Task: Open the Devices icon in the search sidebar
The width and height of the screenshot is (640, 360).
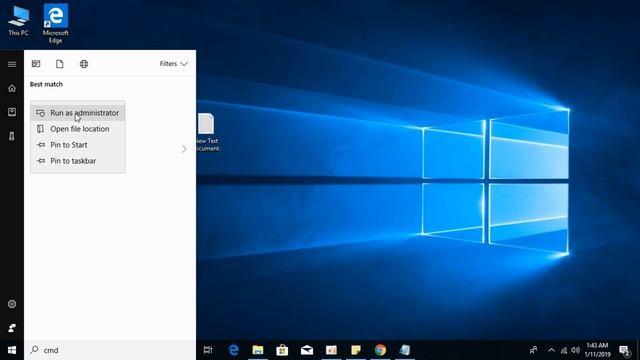Action: tap(12, 136)
